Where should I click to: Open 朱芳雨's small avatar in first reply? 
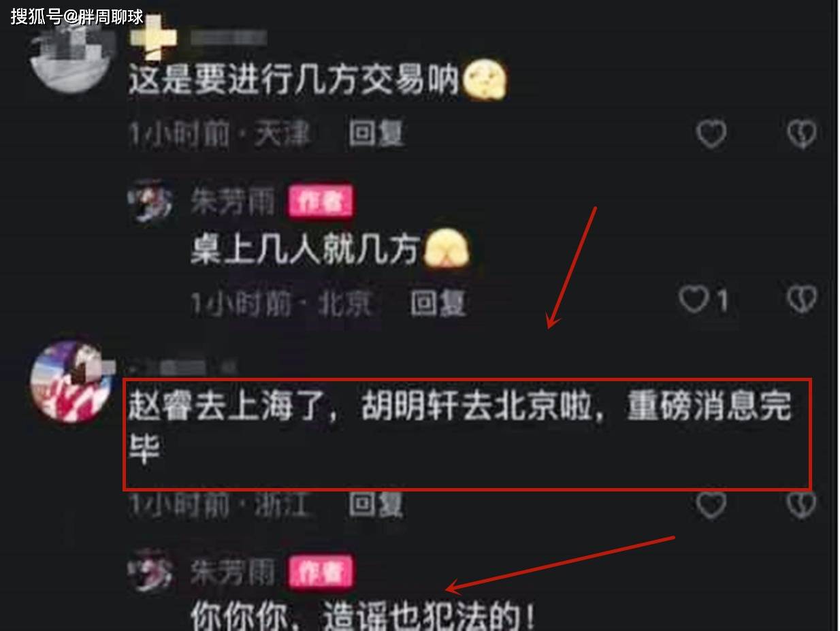(151, 202)
